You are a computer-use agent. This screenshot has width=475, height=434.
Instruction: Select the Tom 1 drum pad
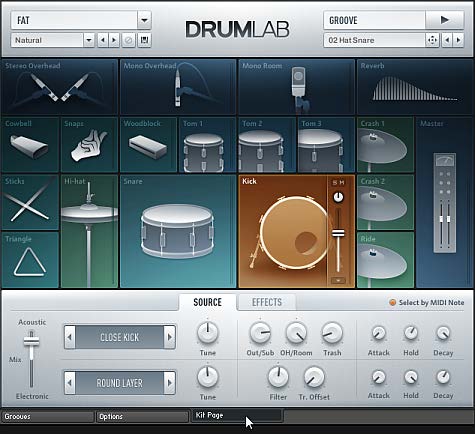coord(208,145)
